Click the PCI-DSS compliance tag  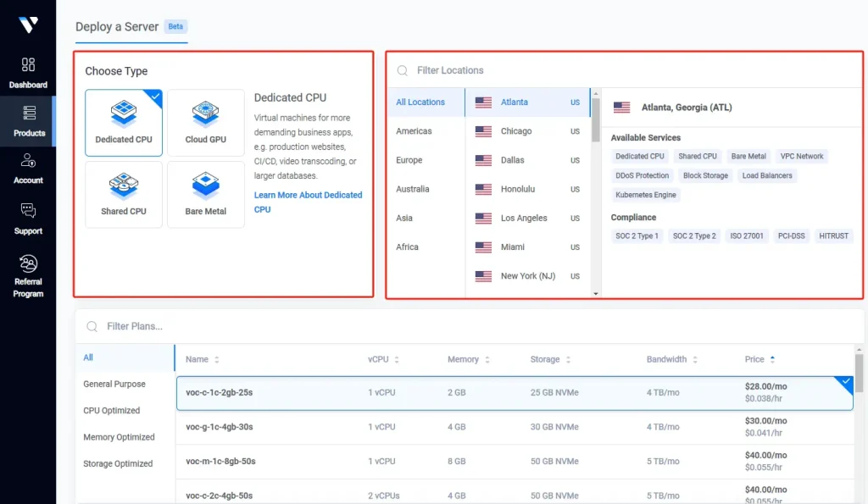tap(791, 236)
